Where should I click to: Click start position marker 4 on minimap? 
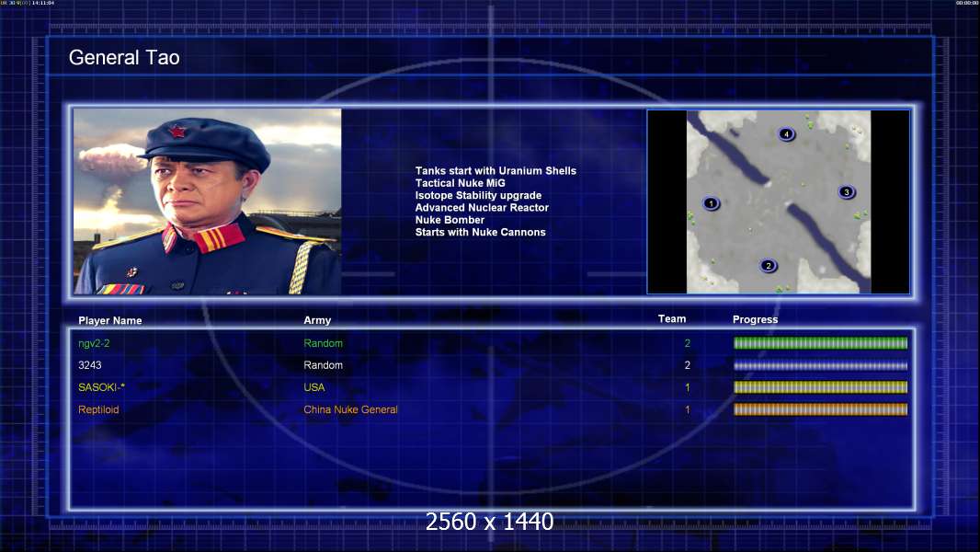786,133
